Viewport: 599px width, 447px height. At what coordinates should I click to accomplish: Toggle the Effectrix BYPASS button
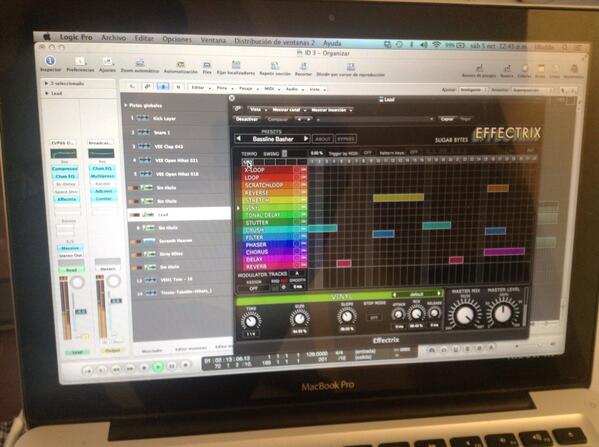[346, 139]
